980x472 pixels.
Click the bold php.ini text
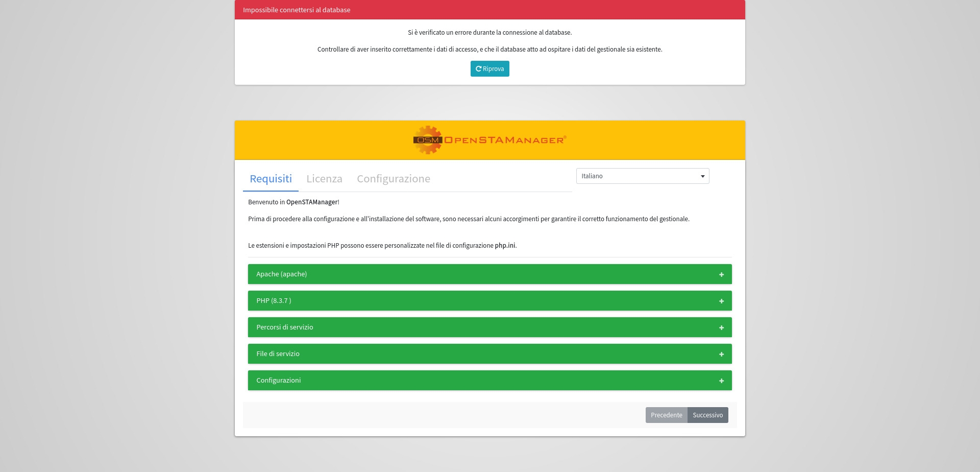[x=504, y=246]
